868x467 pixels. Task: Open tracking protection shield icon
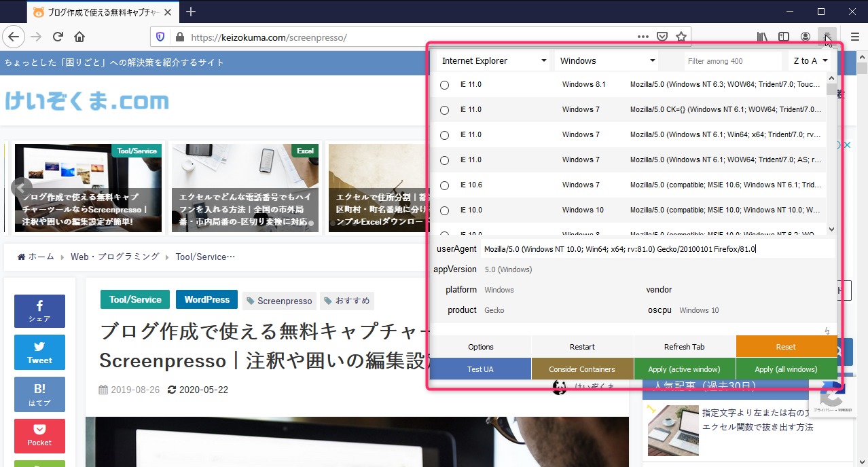pyautogui.click(x=160, y=37)
